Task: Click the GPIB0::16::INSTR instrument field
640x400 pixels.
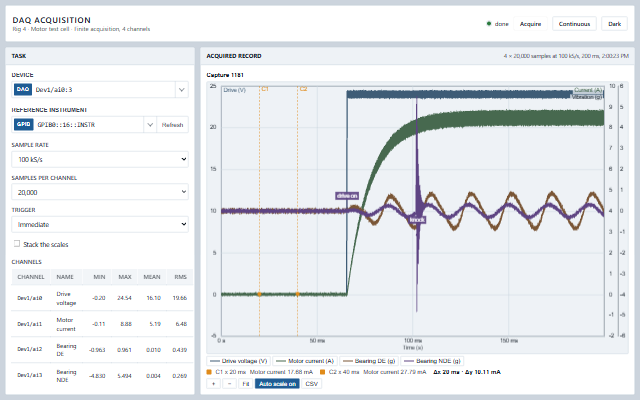Action: pyautogui.click(x=78, y=124)
